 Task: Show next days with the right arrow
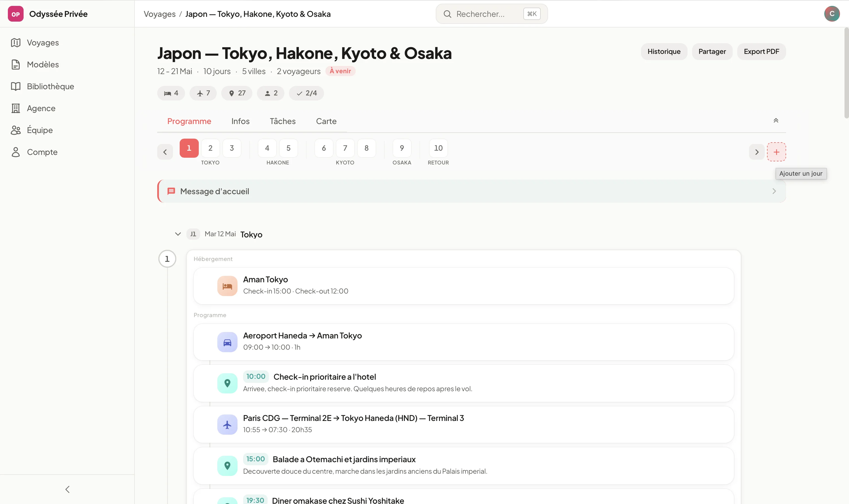(x=756, y=152)
